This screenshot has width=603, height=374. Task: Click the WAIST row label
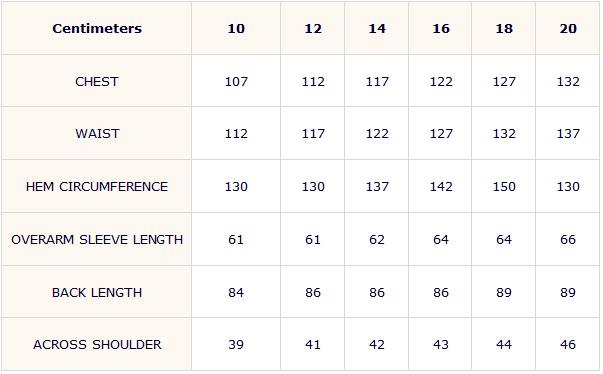(x=97, y=134)
